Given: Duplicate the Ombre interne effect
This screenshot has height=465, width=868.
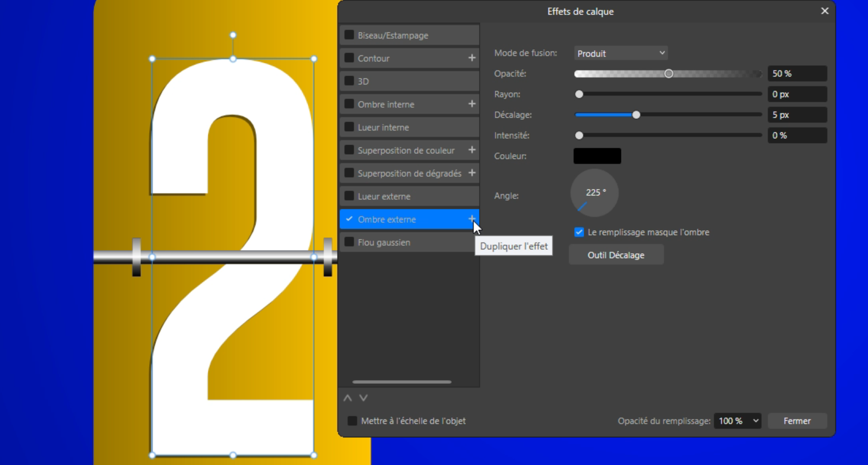Looking at the screenshot, I should tap(471, 104).
